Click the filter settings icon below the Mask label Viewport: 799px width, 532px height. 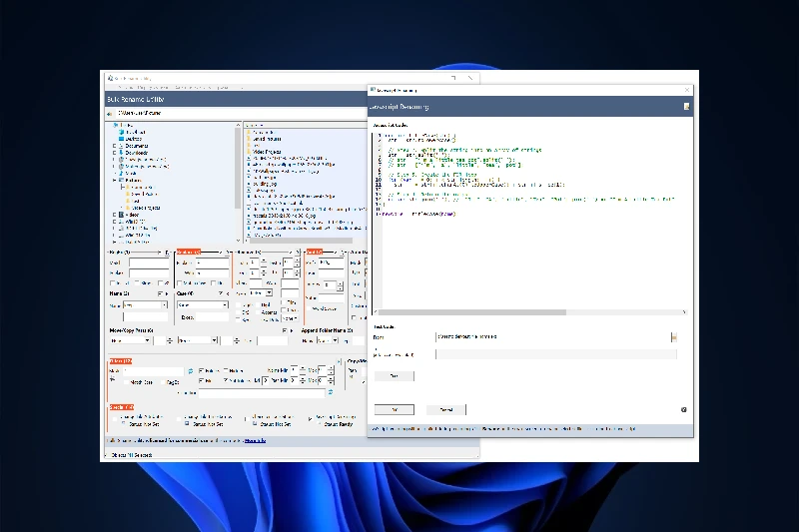coord(113,379)
